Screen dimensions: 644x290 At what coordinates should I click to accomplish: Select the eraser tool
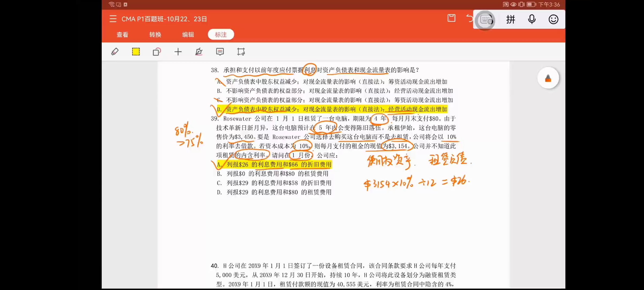[115, 52]
